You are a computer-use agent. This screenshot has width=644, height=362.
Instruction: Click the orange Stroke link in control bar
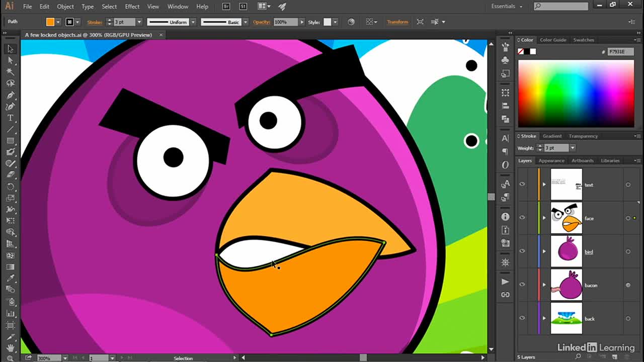tap(95, 22)
